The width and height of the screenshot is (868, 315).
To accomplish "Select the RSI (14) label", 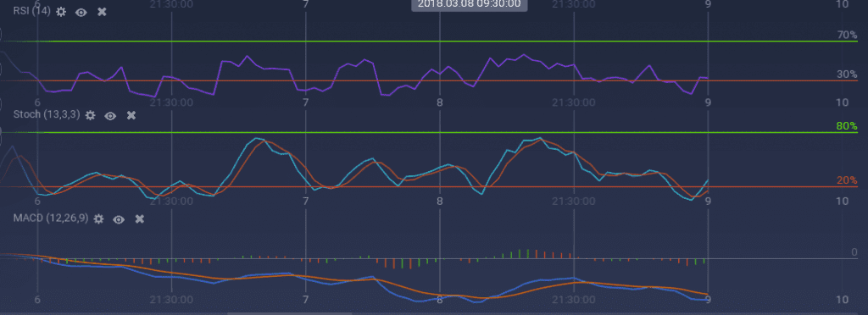I will pos(31,12).
